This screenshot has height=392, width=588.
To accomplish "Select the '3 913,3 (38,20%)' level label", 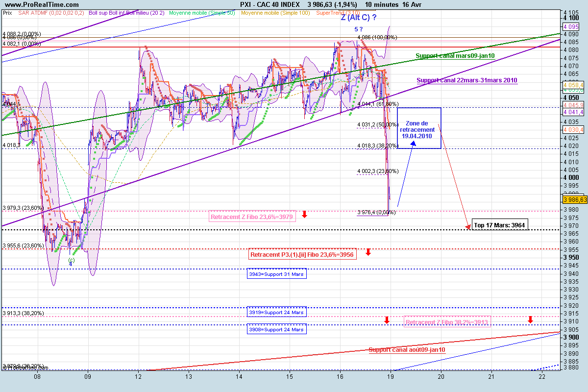I will [x=23, y=313].
